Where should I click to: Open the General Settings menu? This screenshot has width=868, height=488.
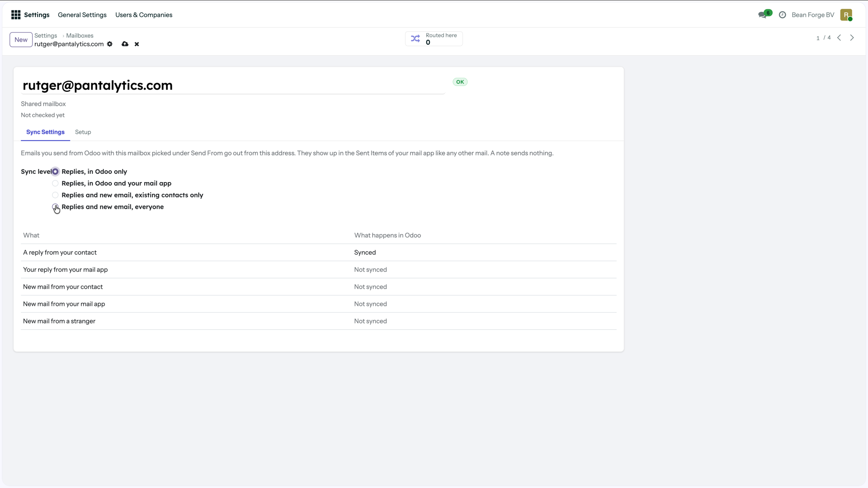pyautogui.click(x=82, y=15)
